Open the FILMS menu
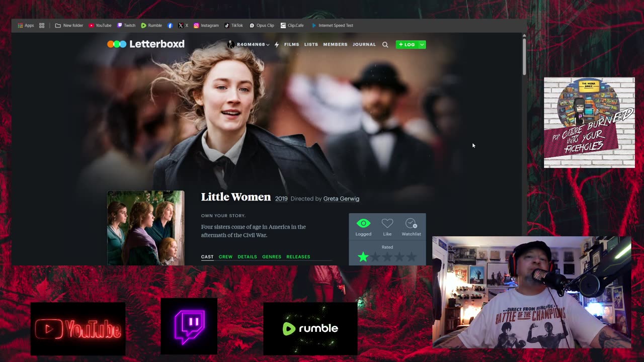644x362 pixels. click(x=291, y=44)
